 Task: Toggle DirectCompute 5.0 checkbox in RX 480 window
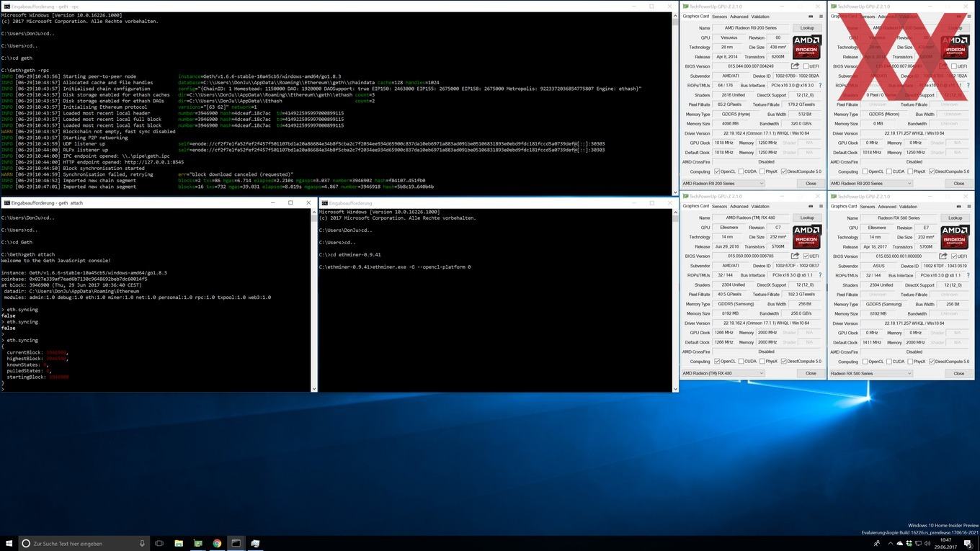[783, 361]
